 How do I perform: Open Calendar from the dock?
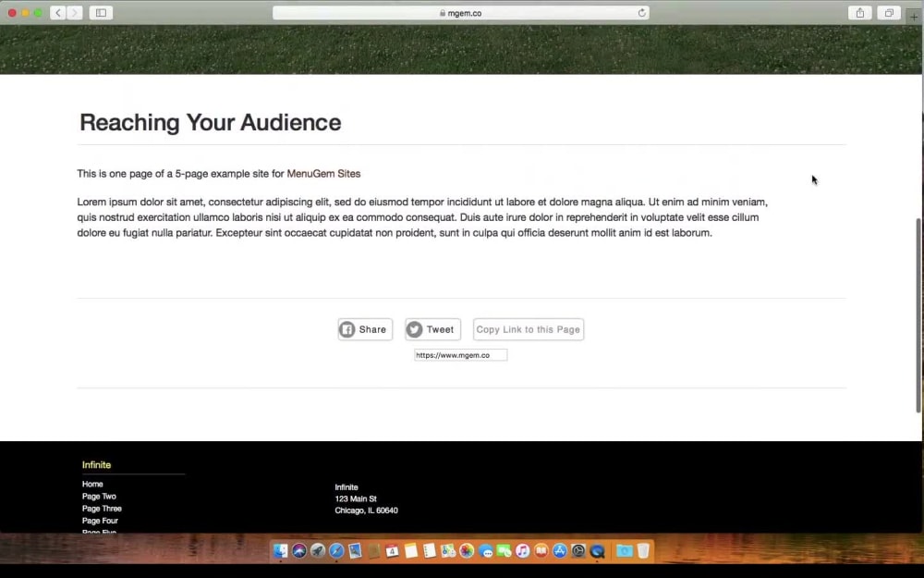pos(392,551)
